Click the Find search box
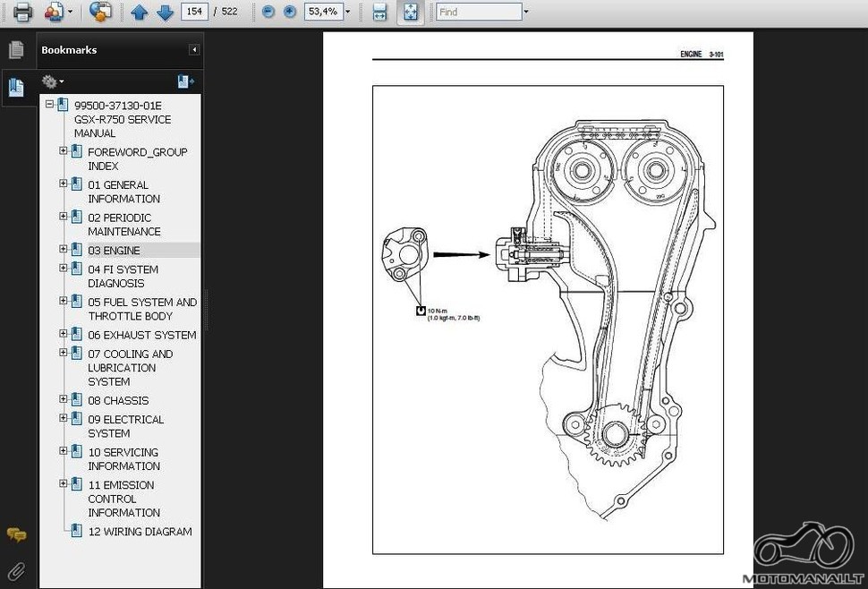Image resolution: width=868 pixels, height=589 pixels. click(479, 12)
